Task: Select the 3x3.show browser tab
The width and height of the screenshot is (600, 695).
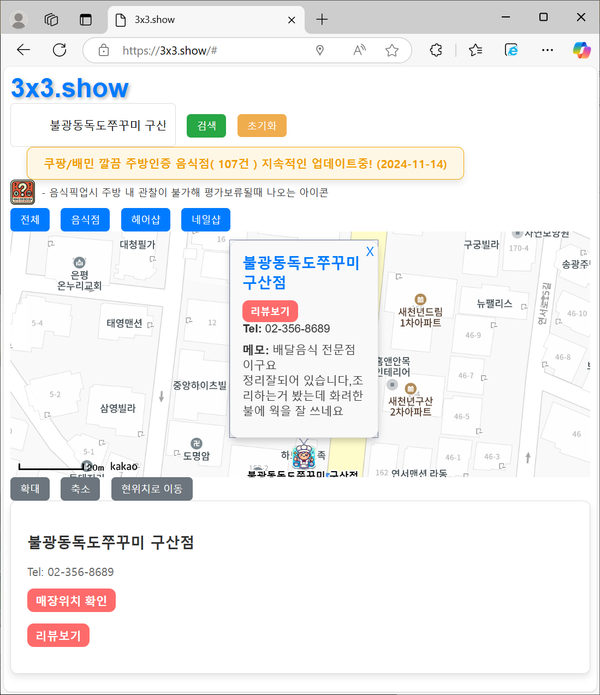Action: tap(200, 19)
